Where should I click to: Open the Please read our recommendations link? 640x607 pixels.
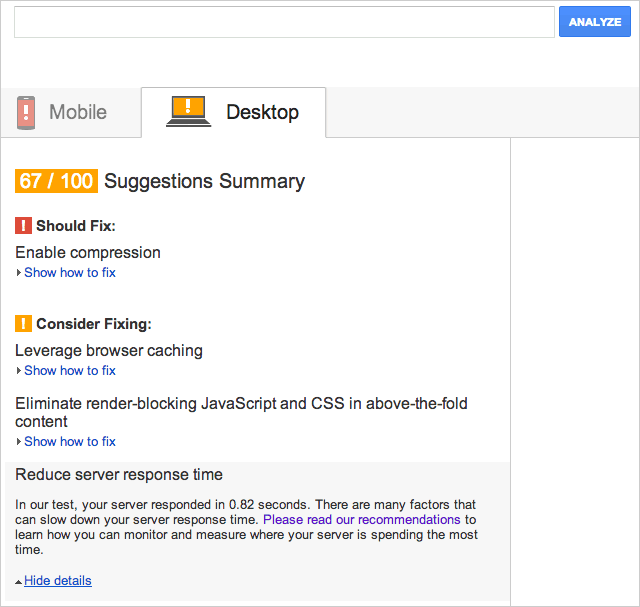tap(362, 520)
